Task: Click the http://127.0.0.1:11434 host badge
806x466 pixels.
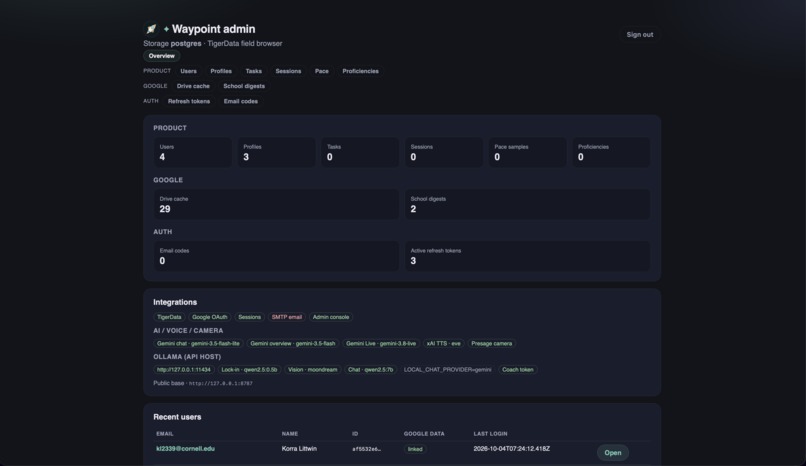Action: tap(184, 369)
